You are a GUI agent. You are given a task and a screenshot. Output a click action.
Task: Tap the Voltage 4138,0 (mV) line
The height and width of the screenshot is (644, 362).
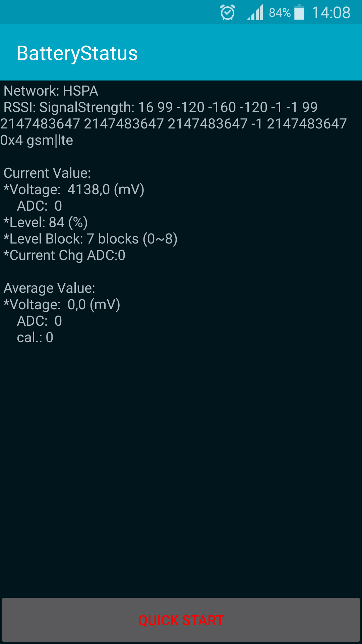(x=74, y=190)
